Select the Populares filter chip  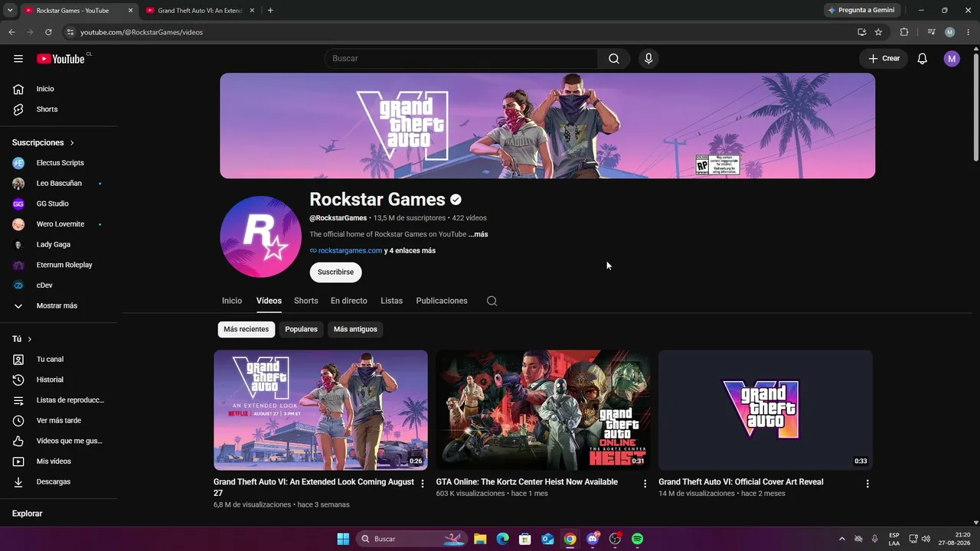tap(301, 329)
